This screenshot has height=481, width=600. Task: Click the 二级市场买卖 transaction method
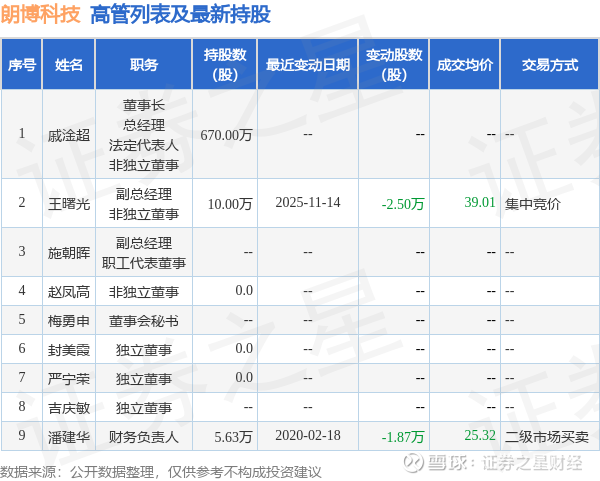pyautogui.click(x=547, y=437)
